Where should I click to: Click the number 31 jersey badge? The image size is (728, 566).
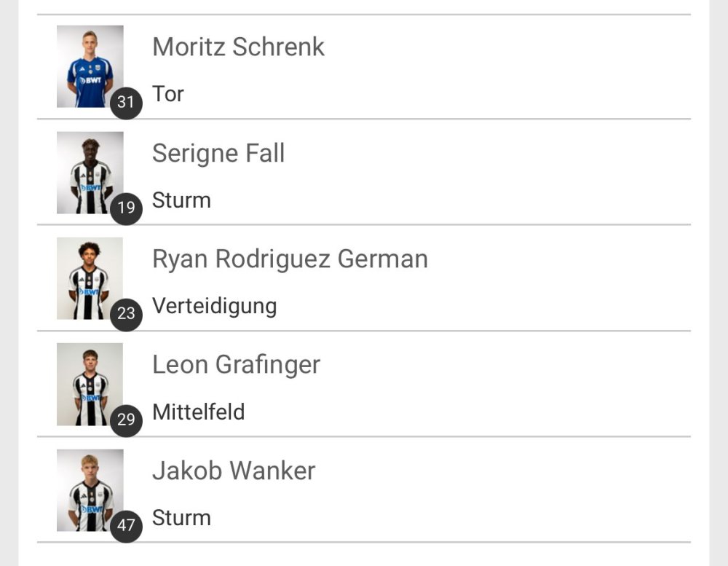point(126,101)
